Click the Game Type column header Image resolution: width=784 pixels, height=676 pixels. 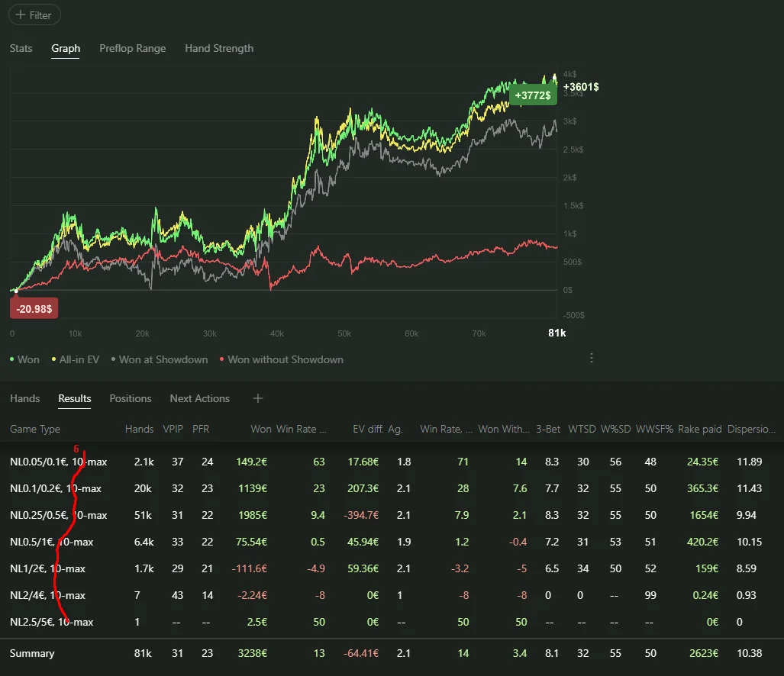(35, 429)
